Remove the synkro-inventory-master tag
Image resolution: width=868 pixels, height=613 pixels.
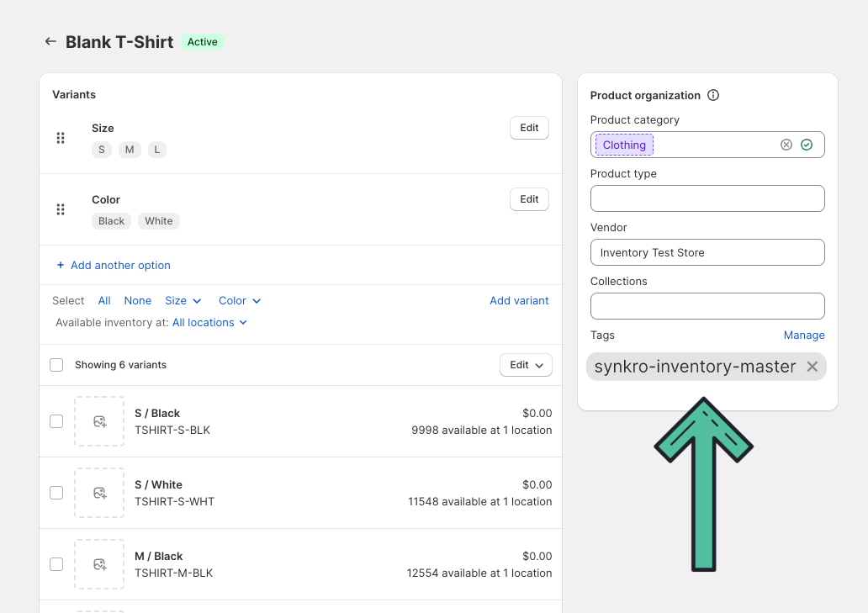(x=812, y=366)
